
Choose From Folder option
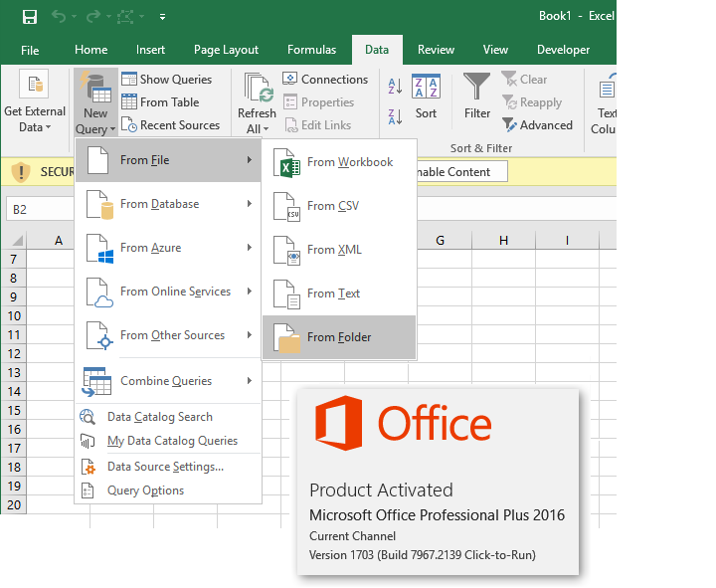pyautogui.click(x=339, y=337)
